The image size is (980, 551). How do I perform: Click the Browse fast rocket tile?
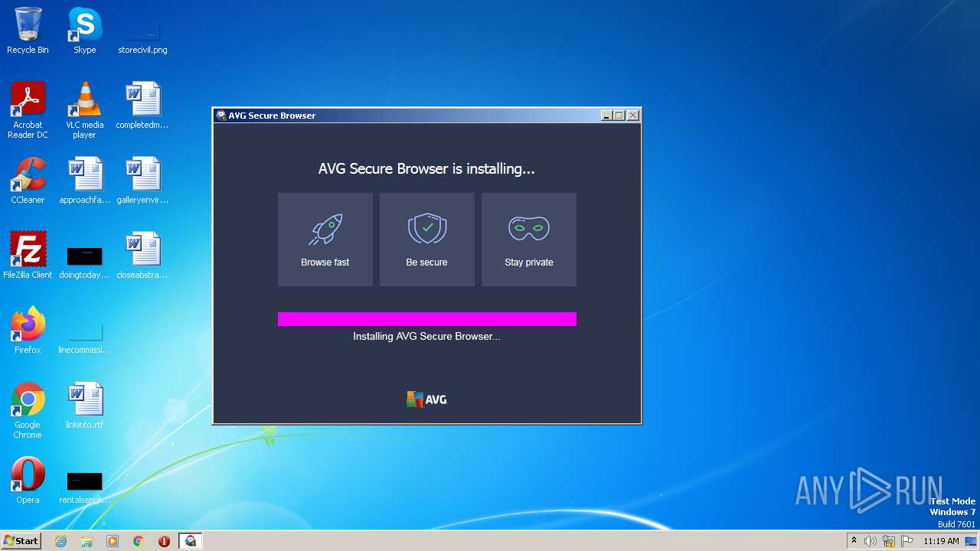(x=325, y=240)
